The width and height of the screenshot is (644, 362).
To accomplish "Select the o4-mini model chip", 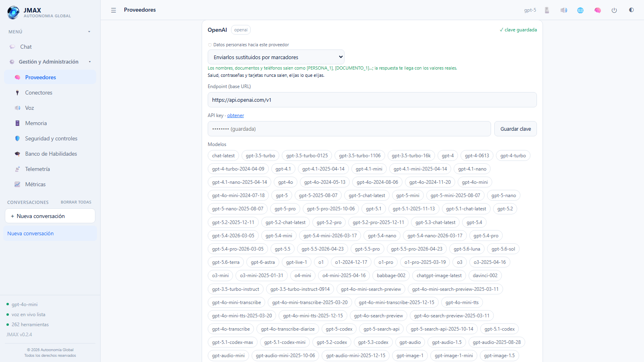I will click(x=303, y=276).
